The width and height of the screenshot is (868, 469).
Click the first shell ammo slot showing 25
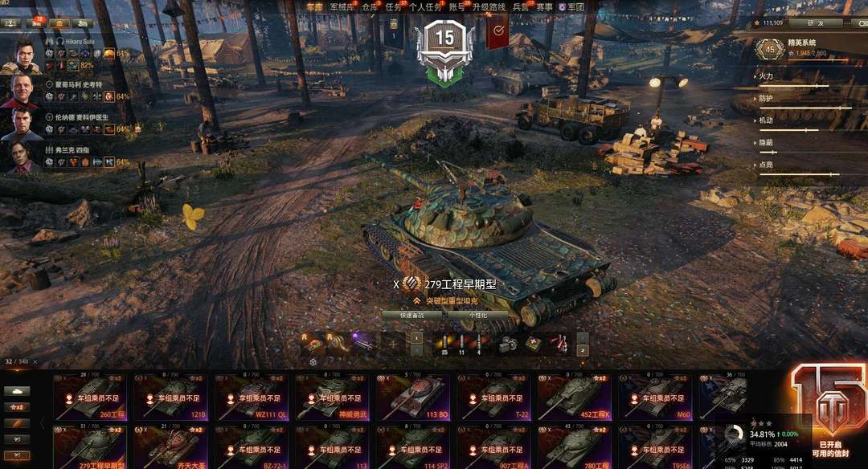(x=444, y=344)
